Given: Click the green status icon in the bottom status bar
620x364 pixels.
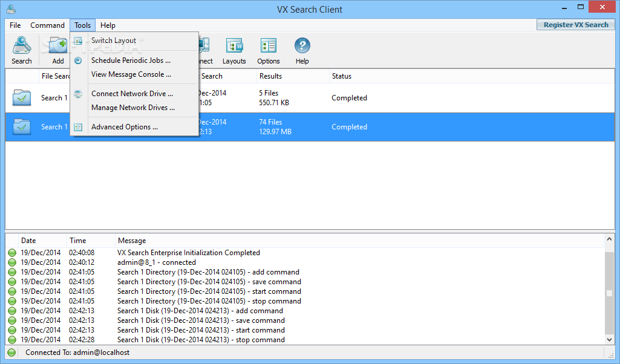Looking at the screenshot, I should [11, 353].
